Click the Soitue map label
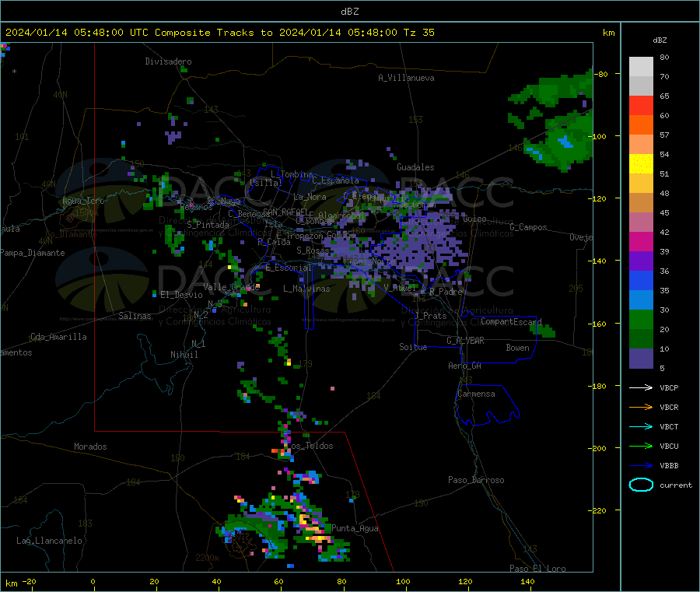The image size is (700, 592). tap(413, 347)
